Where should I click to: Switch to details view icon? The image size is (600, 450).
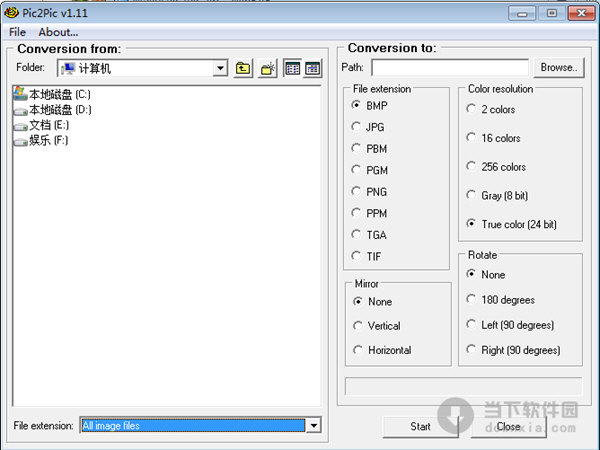click(313, 68)
